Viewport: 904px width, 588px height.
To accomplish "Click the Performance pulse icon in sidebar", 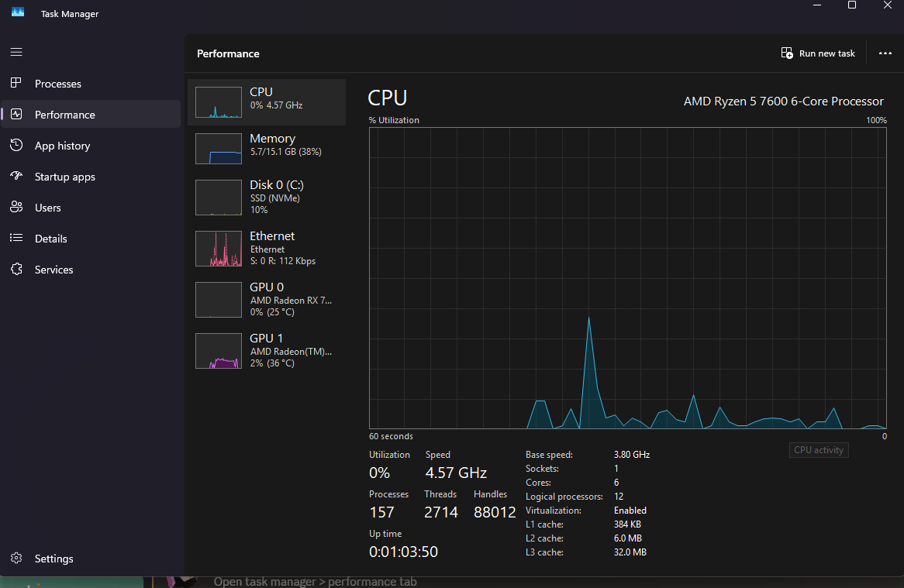I will [x=16, y=114].
